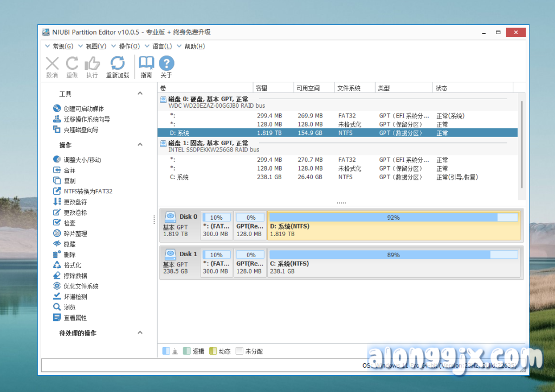The image size is (555, 392).
Task: Launch 创建可启动媒体 bootable media tool
Action: [x=83, y=109]
